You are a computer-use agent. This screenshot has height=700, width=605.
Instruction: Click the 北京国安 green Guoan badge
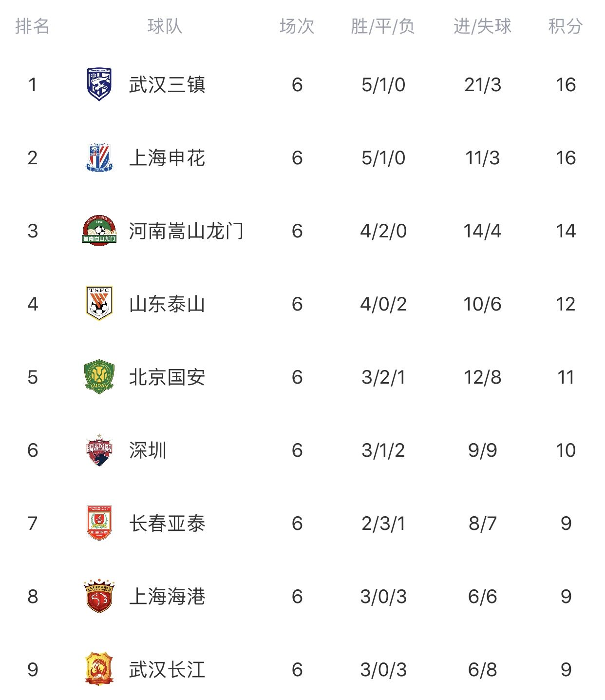tap(99, 377)
